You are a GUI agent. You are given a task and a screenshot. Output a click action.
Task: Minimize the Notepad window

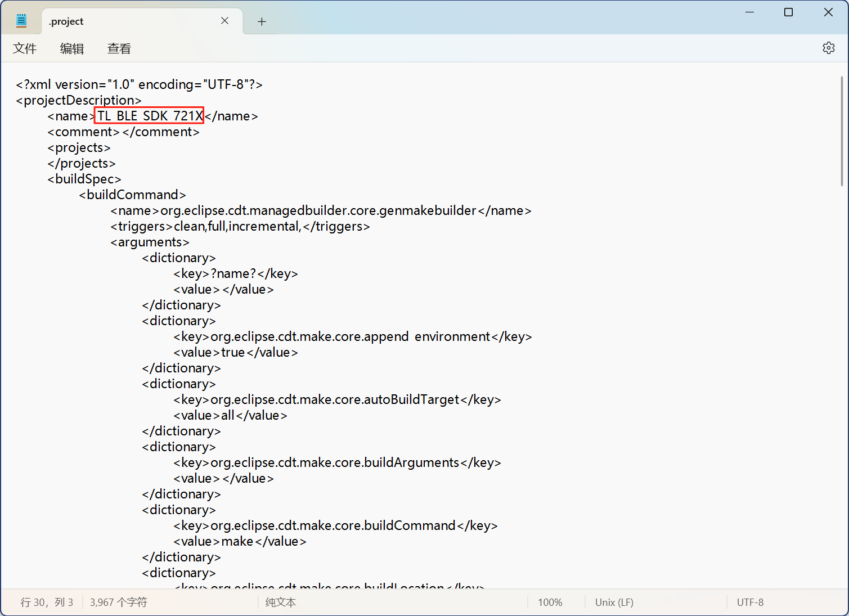point(749,12)
